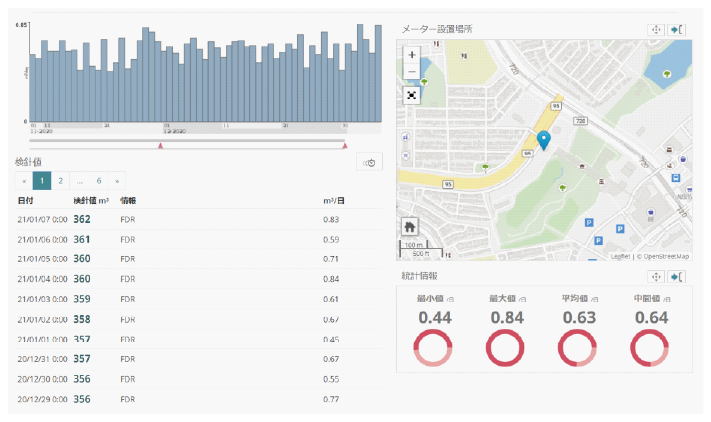Go to page 6 of readings
The height and width of the screenshot is (422, 711).
[99, 181]
